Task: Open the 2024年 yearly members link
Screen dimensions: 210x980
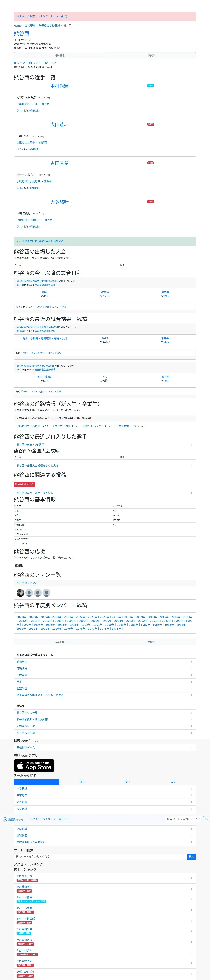Action: [57, 617]
